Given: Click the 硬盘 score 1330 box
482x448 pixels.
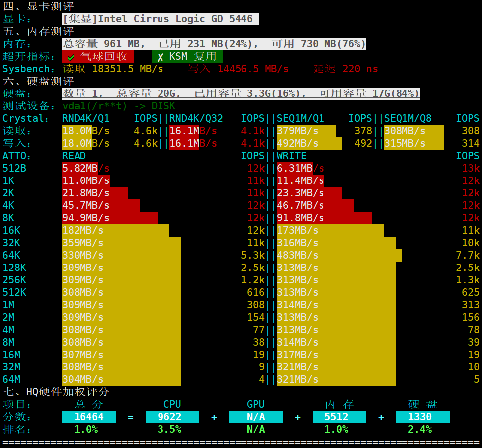Looking at the screenshot, I should [x=423, y=417].
